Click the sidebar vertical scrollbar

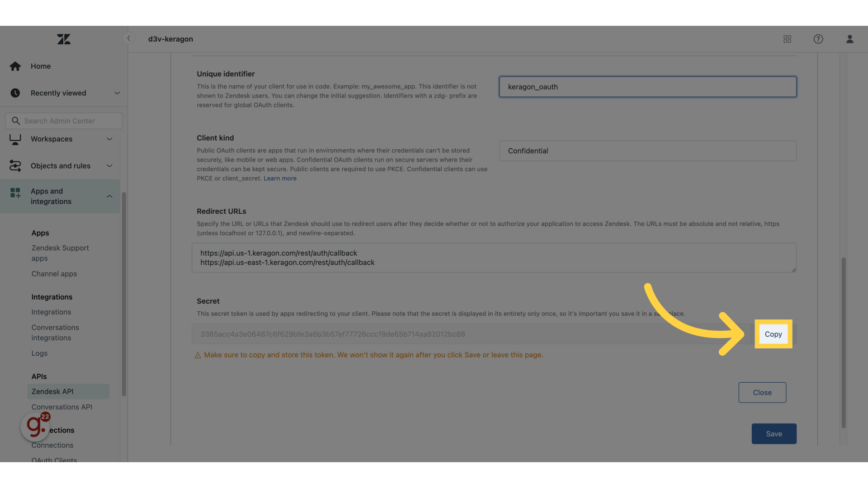tap(124, 294)
